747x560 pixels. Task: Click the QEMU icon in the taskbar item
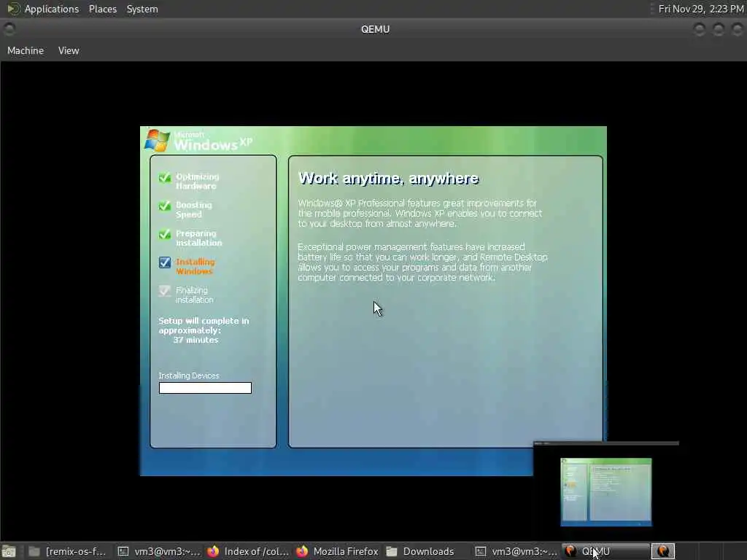pyautogui.click(x=570, y=551)
